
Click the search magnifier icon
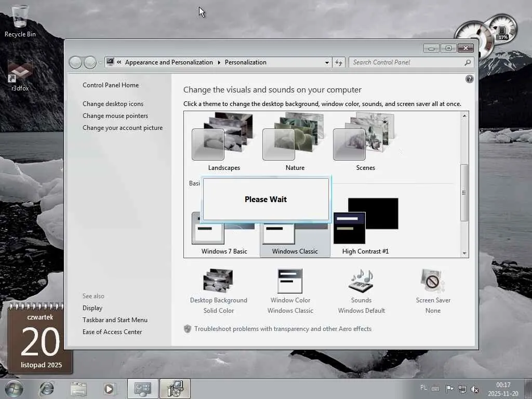[468, 62]
